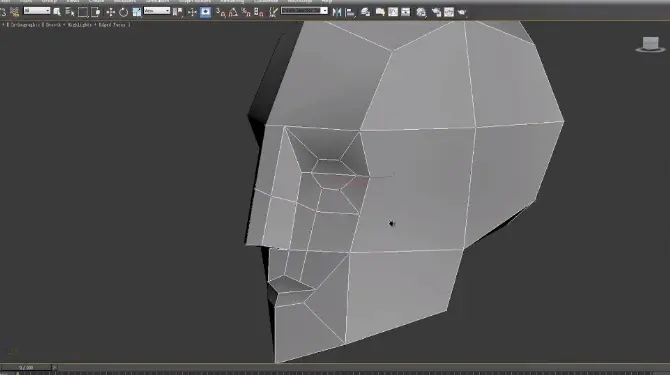The height and width of the screenshot is (375, 670).
Task: Open Edit Named Selection Sets
Action: [273, 12]
